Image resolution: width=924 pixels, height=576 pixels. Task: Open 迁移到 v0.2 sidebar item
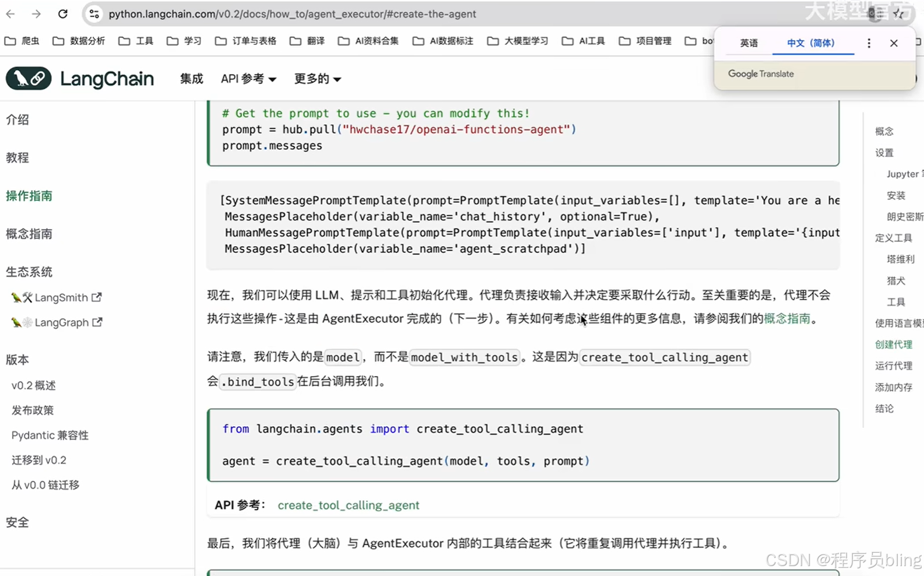[39, 460]
